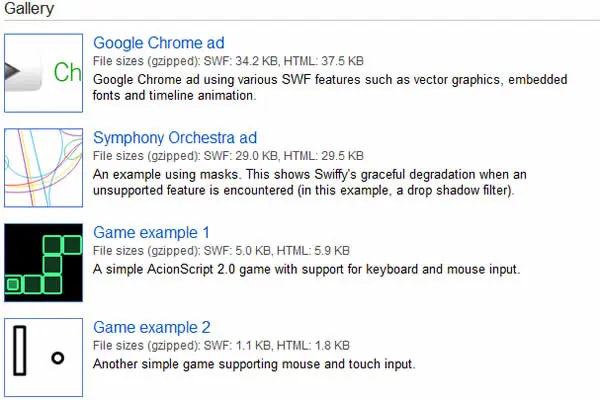
Task: Open the Google Chrome ad link
Action: click(159, 43)
